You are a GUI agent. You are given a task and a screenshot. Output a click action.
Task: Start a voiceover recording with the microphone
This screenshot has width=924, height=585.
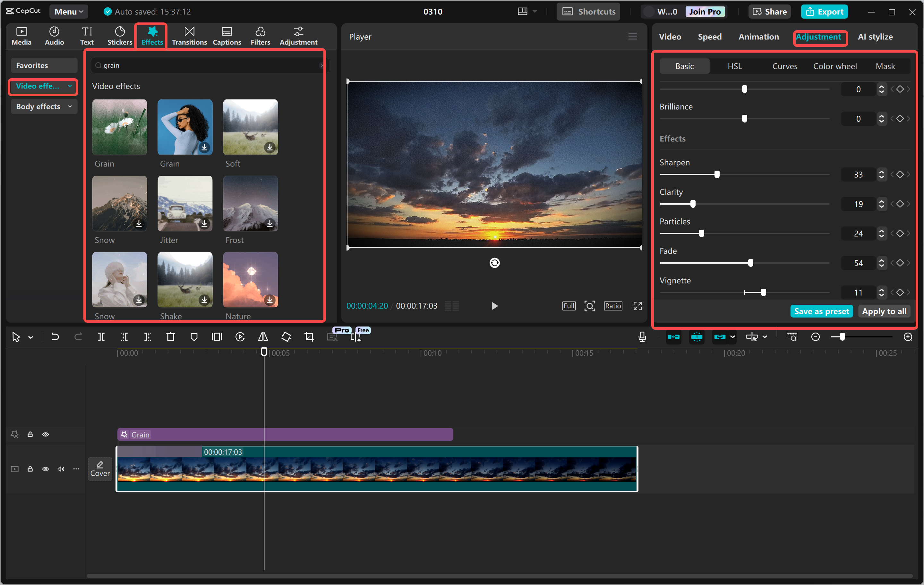[642, 337]
